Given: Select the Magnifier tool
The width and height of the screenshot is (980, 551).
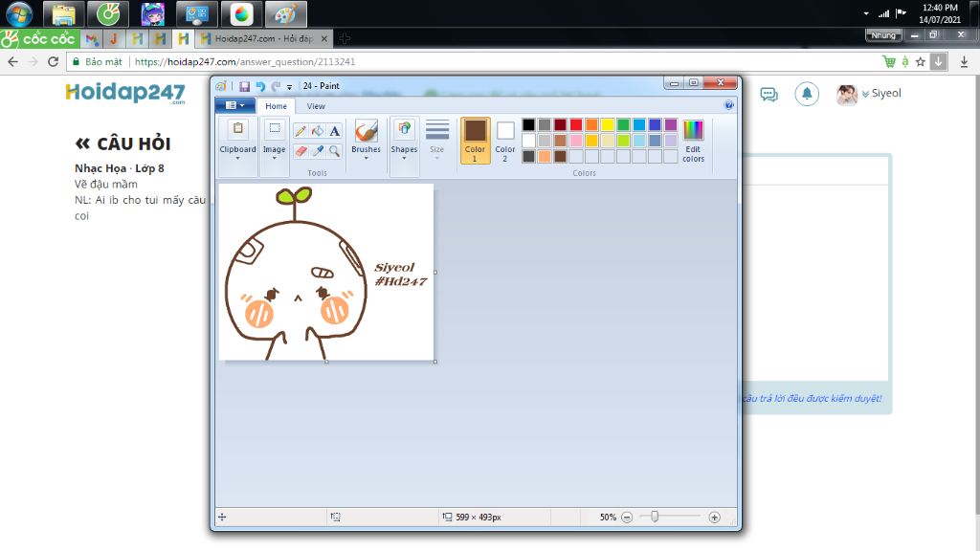Looking at the screenshot, I should (x=334, y=150).
